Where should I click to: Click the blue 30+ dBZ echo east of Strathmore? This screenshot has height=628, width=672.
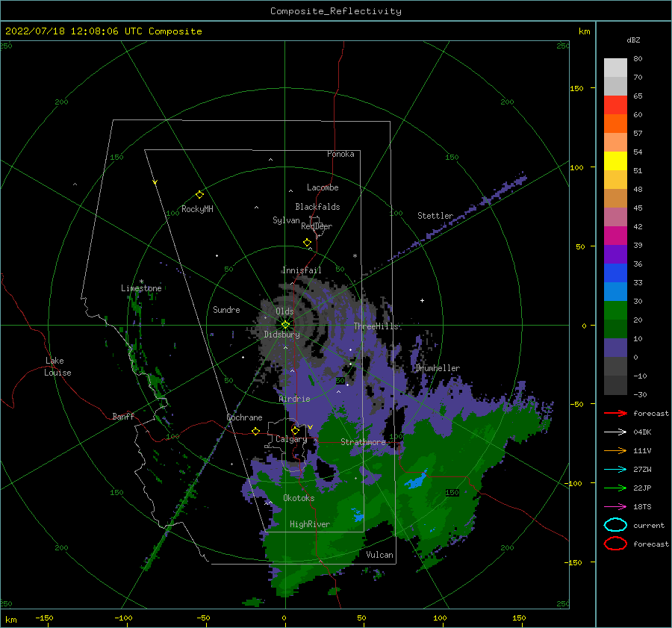(416, 480)
